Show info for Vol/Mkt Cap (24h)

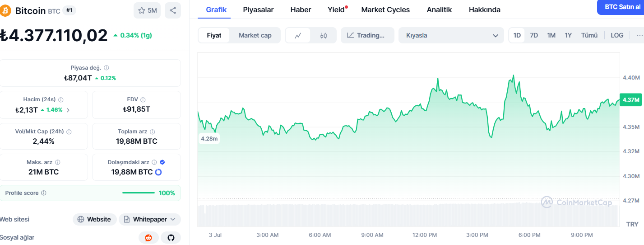[x=69, y=132]
